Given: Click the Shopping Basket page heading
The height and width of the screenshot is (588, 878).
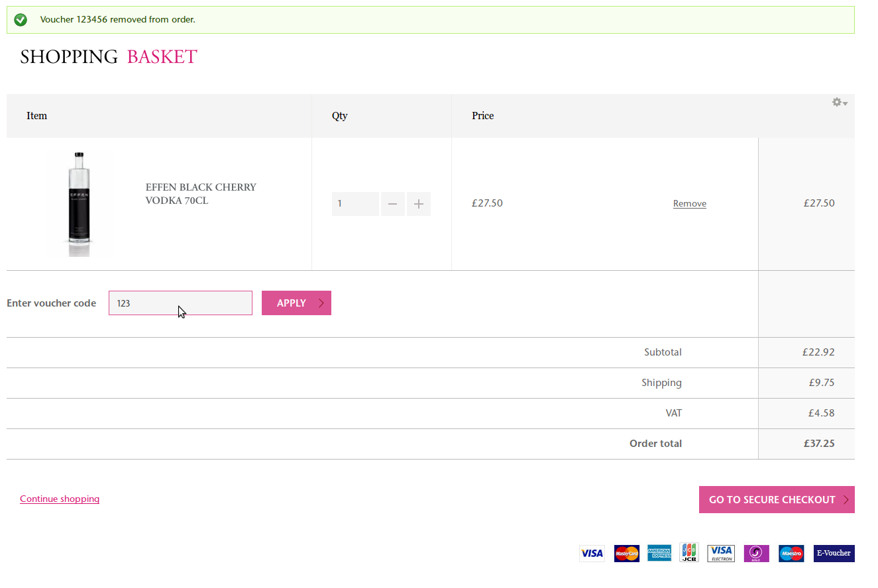Looking at the screenshot, I should 109,57.
